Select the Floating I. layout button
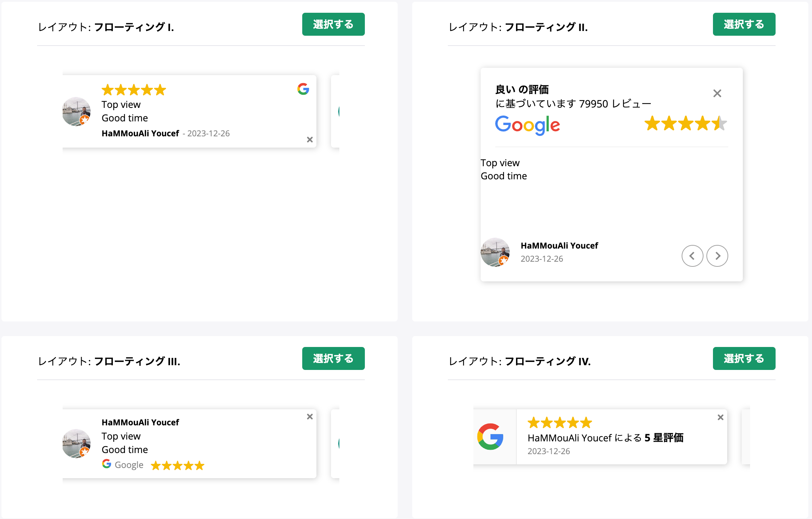This screenshot has height=519, width=812. tap(333, 24)
